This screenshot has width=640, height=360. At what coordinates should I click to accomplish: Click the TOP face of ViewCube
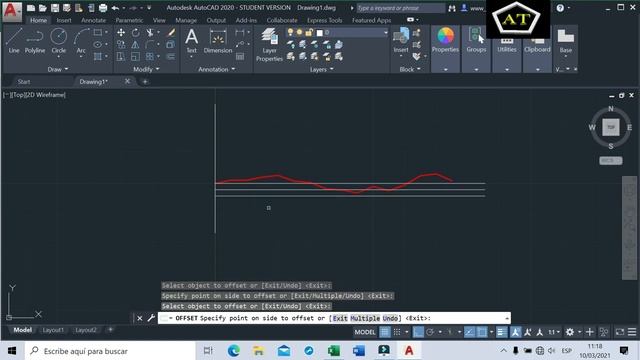click(611, 127)
